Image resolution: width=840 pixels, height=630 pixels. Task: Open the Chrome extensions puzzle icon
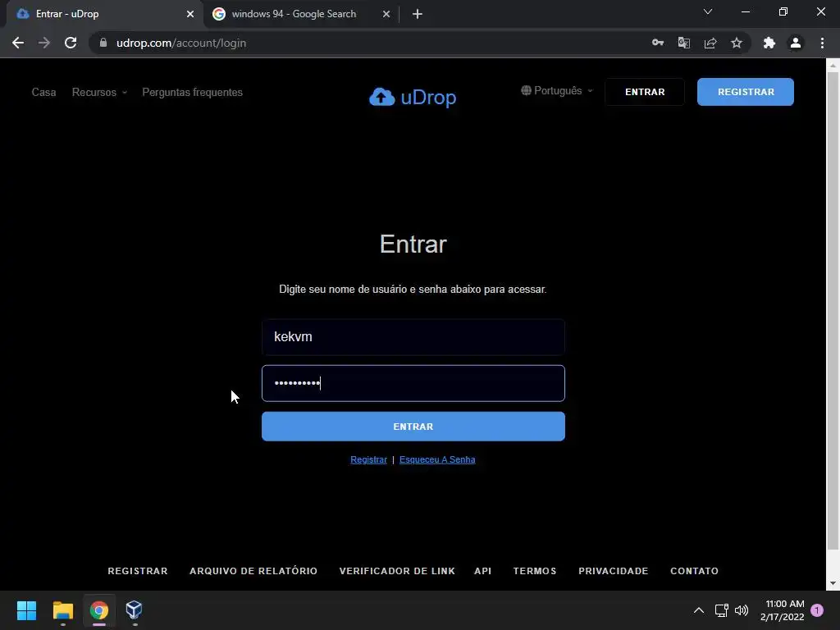coord(769,43)
